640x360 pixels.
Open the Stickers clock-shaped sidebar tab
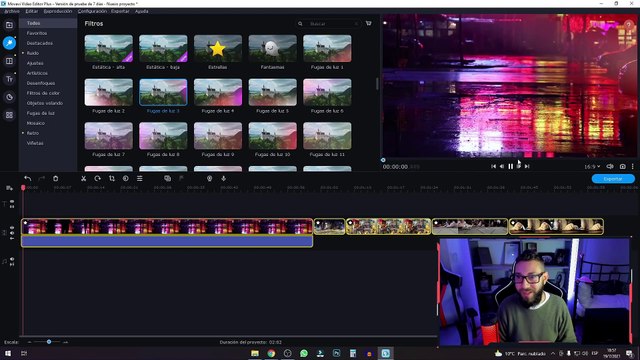(9, 97)
